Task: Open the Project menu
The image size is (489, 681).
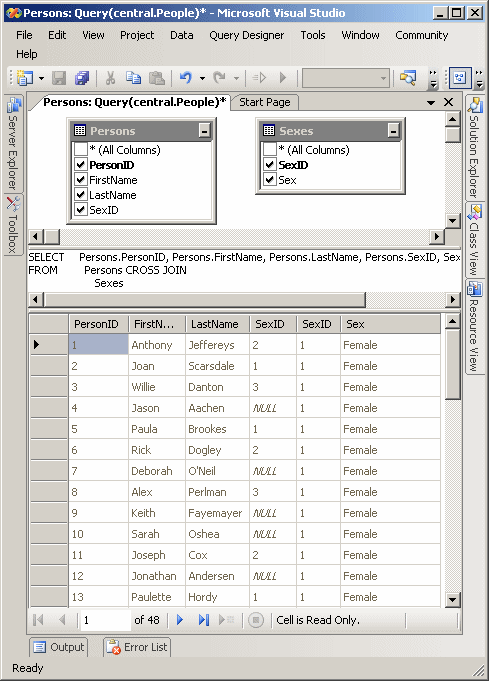Action: pos(137,35)
